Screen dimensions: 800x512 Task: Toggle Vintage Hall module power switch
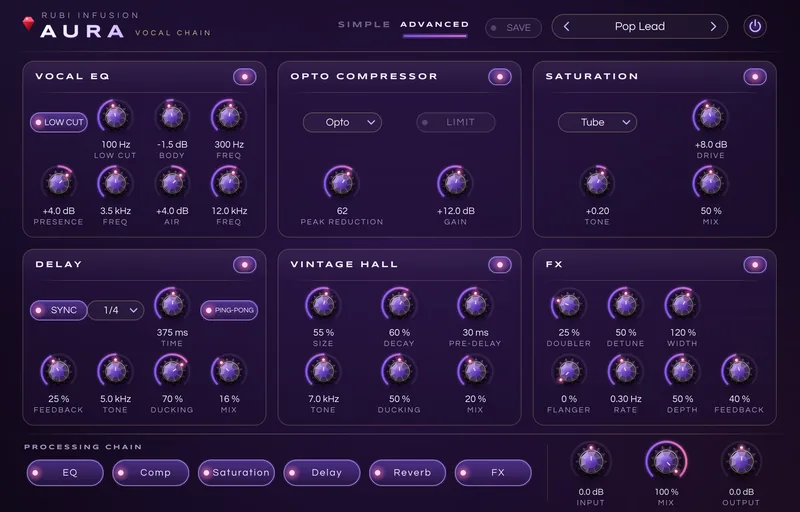[x=500, y=265]
